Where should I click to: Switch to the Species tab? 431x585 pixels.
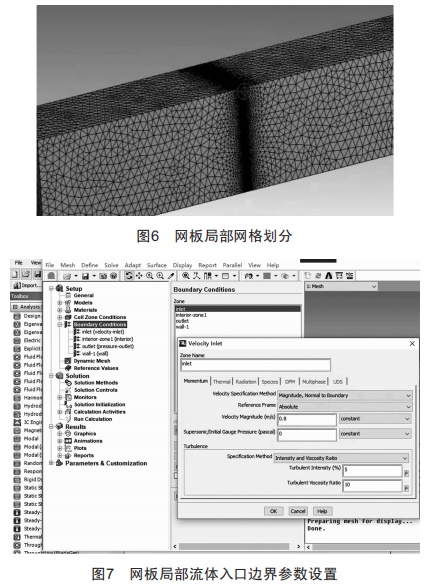[269, 382]
